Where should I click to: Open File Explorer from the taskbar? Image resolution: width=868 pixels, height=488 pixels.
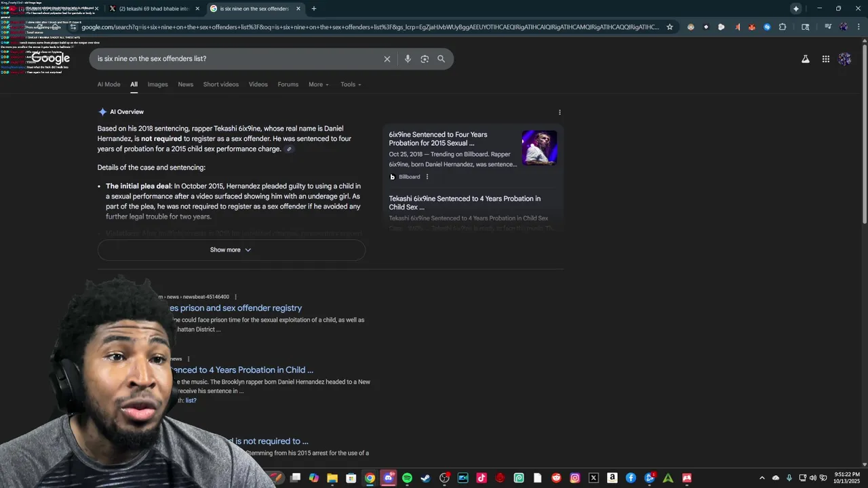(x=332, y=478)
